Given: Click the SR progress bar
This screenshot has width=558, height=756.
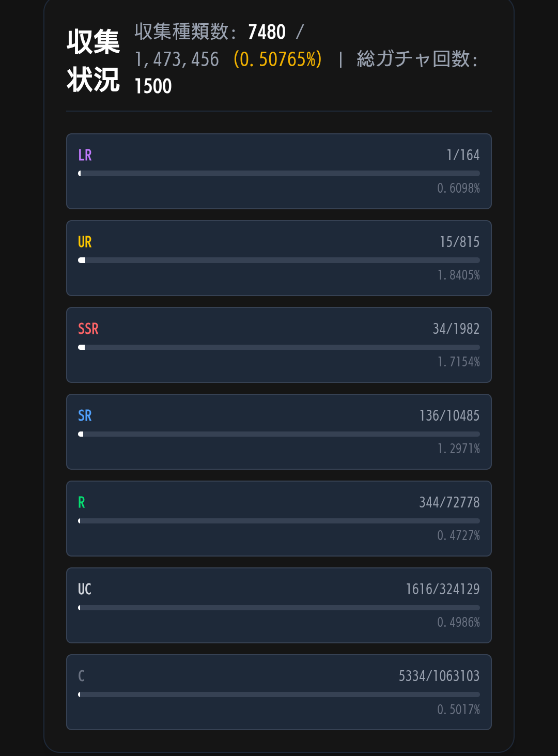Looking at the screenshot, I should 279,434.
